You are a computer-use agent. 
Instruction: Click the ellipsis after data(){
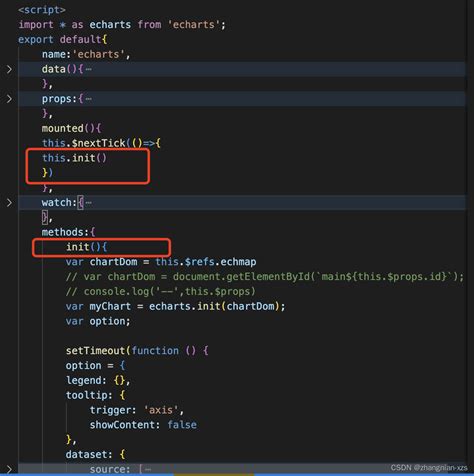(x=88, y=69)
